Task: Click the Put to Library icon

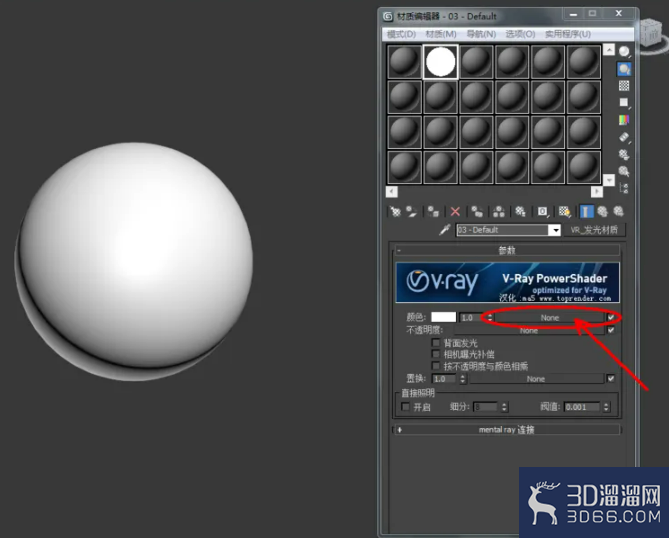Action: pos(520,212)
